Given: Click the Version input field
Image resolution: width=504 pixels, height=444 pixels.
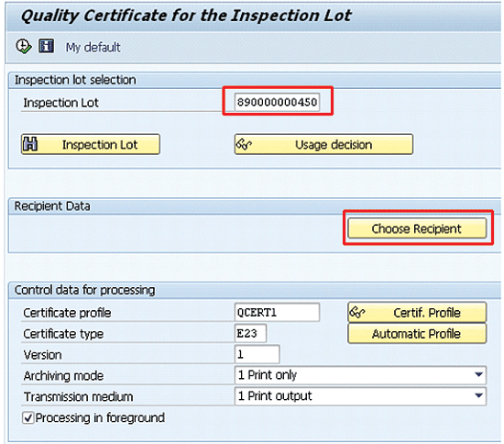Looking at the screenshot, I should point(257,354).
